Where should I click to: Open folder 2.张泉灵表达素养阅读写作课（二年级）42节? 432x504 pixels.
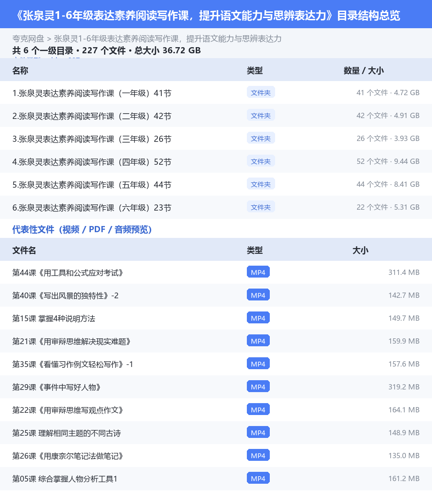(92, 116)
